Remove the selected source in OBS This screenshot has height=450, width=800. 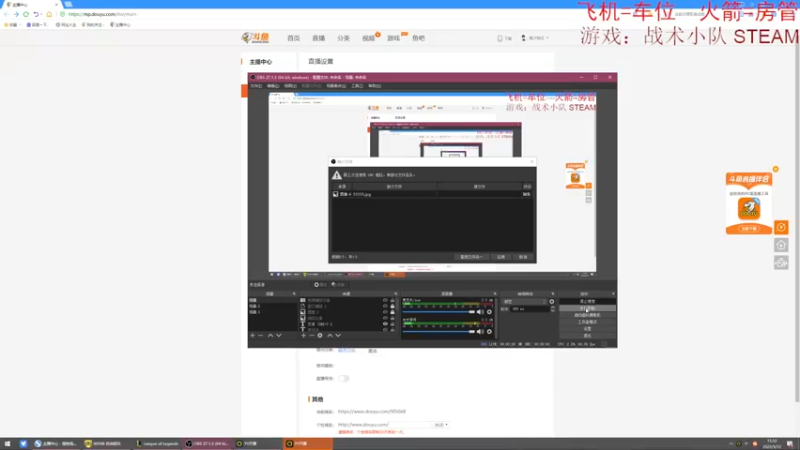click(312, 336)
